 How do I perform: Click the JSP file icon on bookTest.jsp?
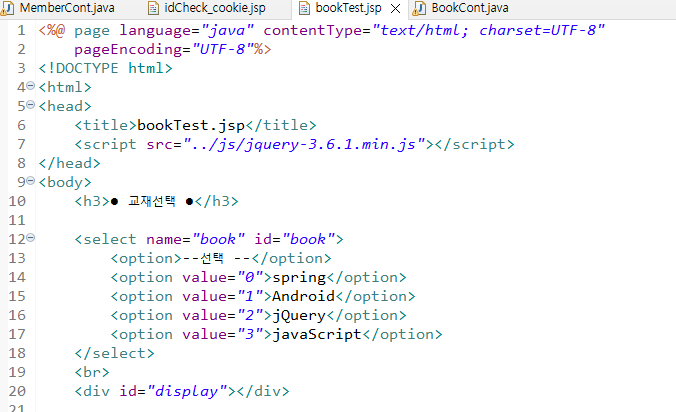click(x=304, y=8)
